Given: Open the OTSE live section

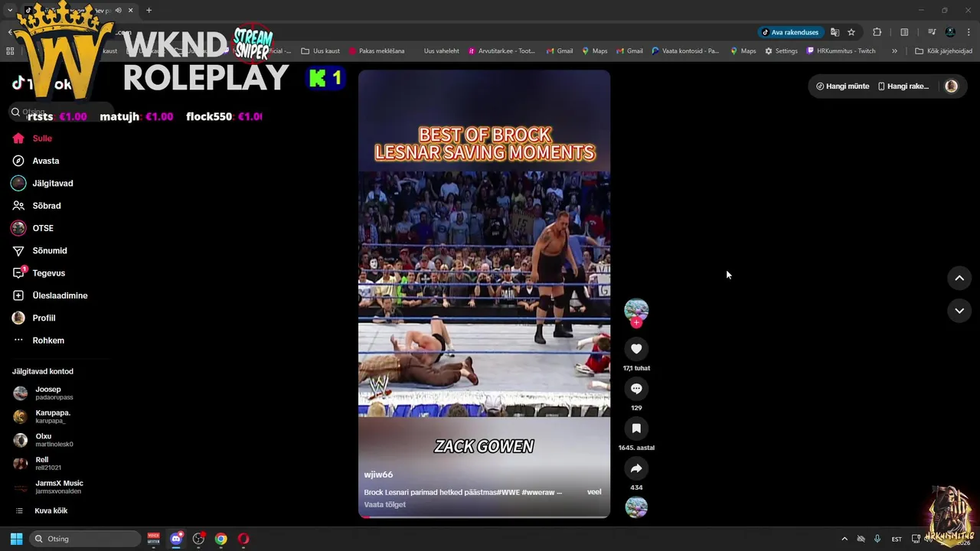Looking at the screenshot, I should [32, 228].
